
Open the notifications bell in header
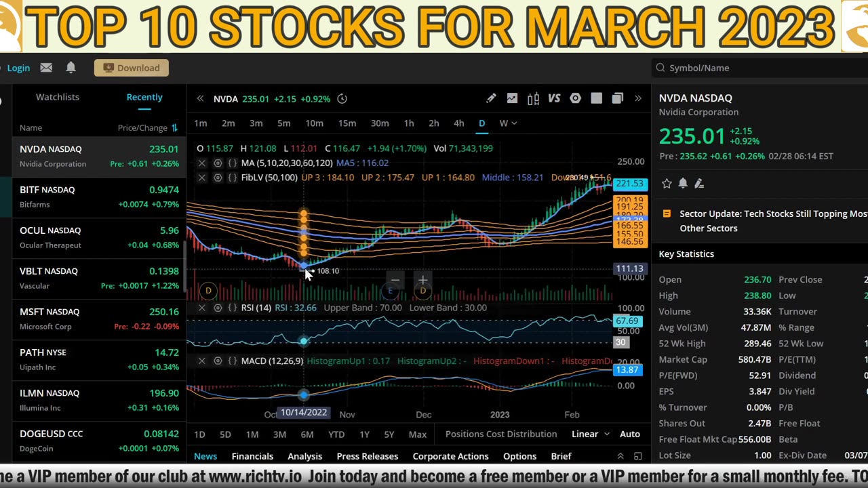tap(71, 68)
